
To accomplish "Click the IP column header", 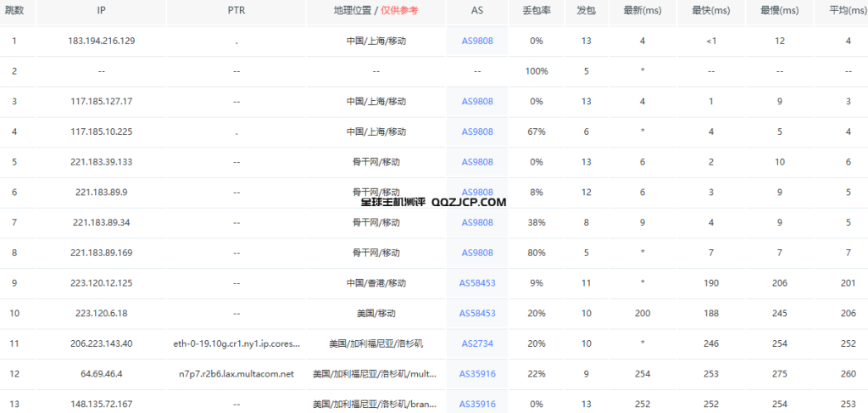I will coord(102,10).
